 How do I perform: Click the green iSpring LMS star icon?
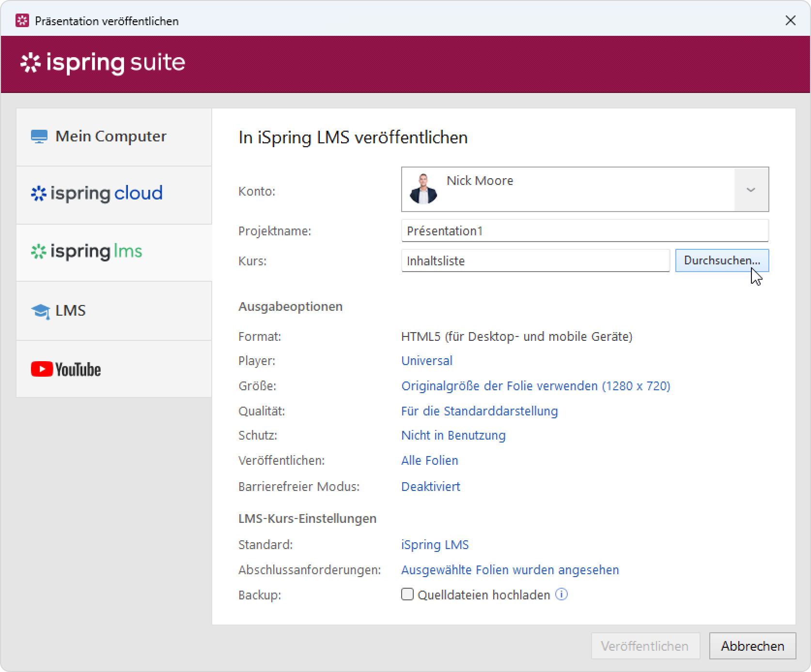point(39,252)
